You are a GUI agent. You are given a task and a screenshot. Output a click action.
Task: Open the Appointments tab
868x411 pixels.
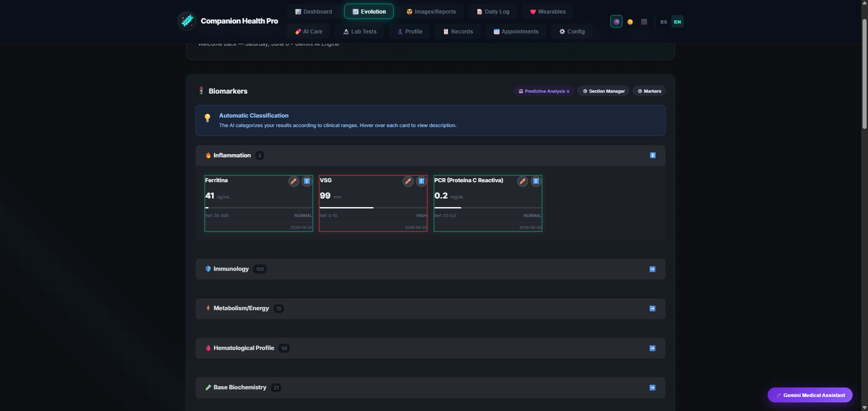[x=516, y=32]
